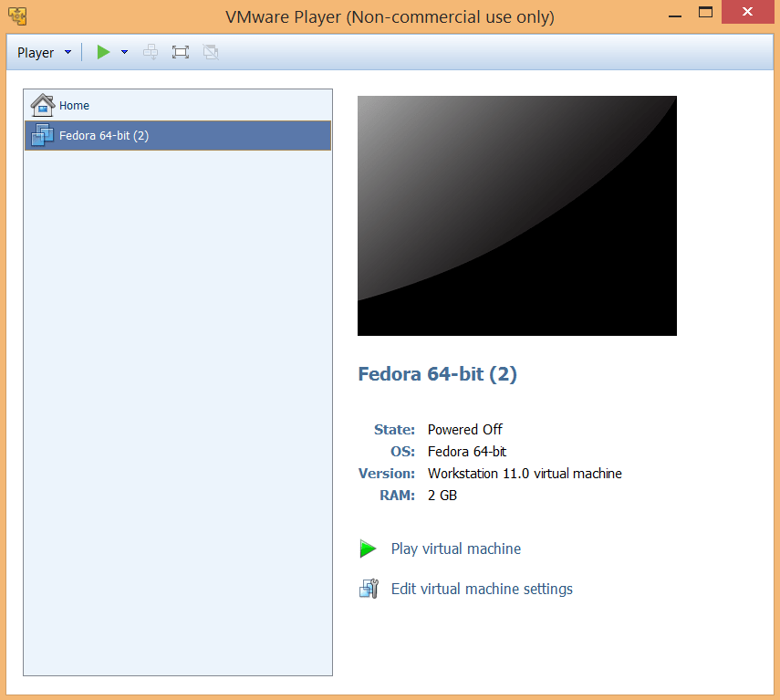The width and height of the screenshot is (780, 700).
Task: Click the Unity mode toolbar icon
Action: point(210,52)
